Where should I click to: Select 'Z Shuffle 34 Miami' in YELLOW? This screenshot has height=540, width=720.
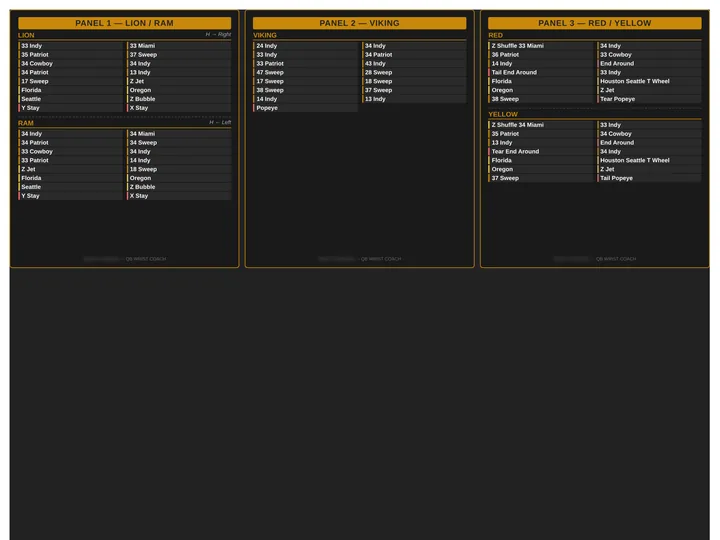pos(540,124)
